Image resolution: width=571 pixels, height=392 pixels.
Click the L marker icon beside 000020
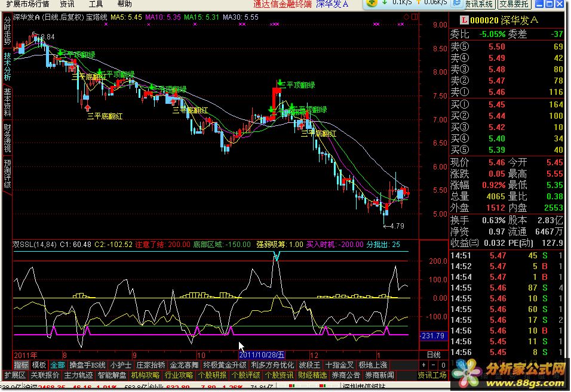[x=463, y=20]
